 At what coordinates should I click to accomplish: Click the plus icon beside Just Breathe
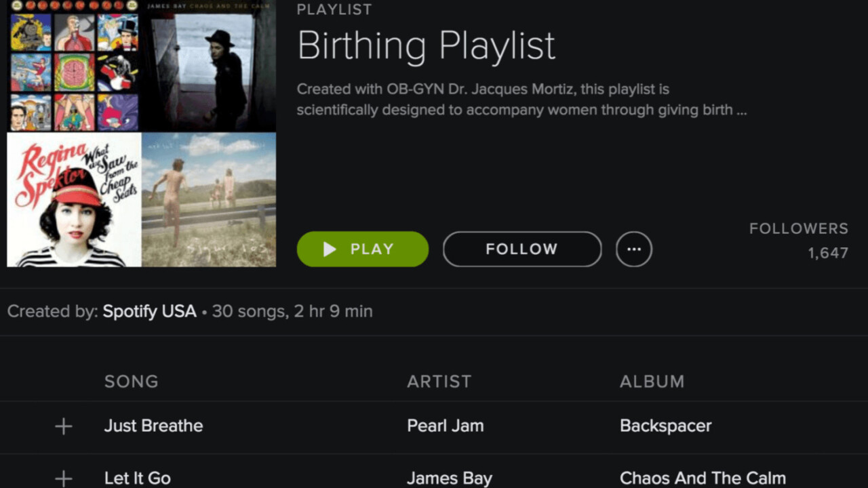click(x=62, y=426)
